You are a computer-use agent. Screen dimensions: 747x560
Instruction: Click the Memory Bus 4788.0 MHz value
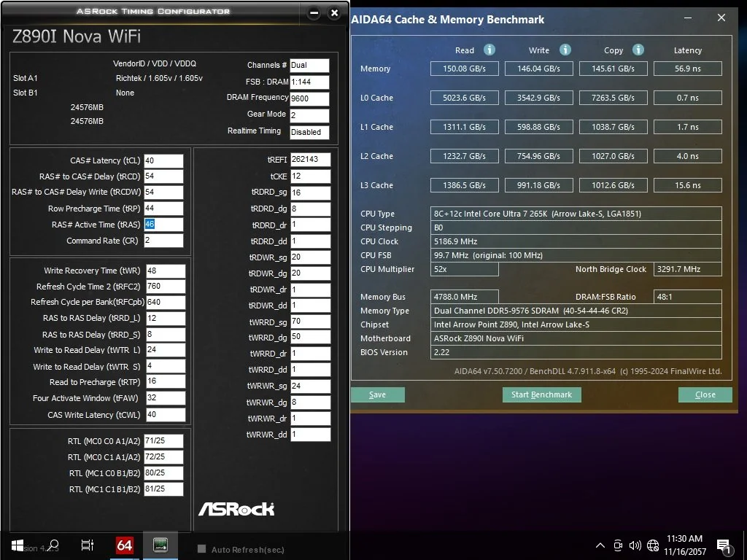pos(465,297)
